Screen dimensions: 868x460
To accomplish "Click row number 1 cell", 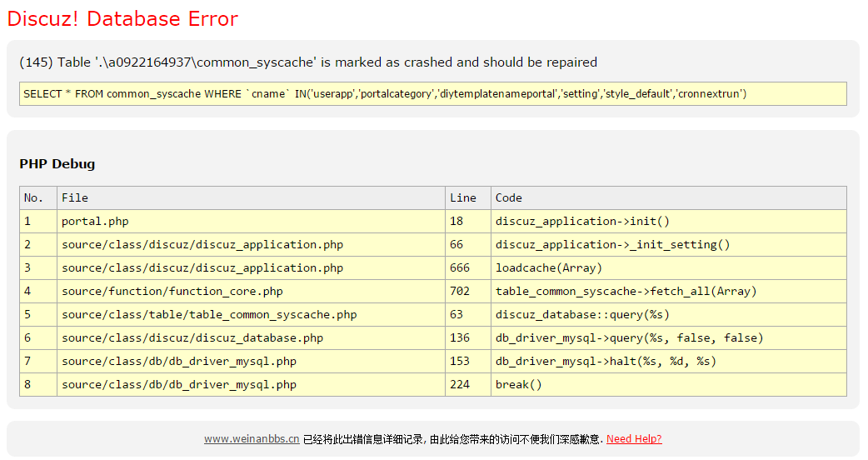I will pyautogui.click(x=38, y=222).
